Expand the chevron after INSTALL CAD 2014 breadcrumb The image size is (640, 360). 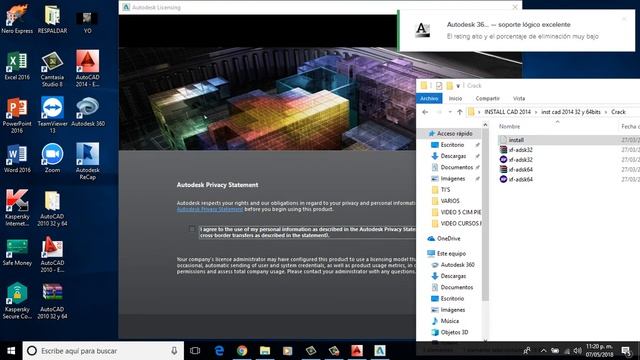pyautogui.click(x=536, y=112)
